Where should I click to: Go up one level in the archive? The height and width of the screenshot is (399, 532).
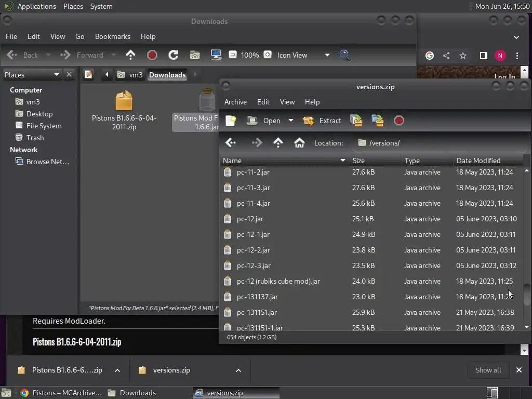point(278,143)
